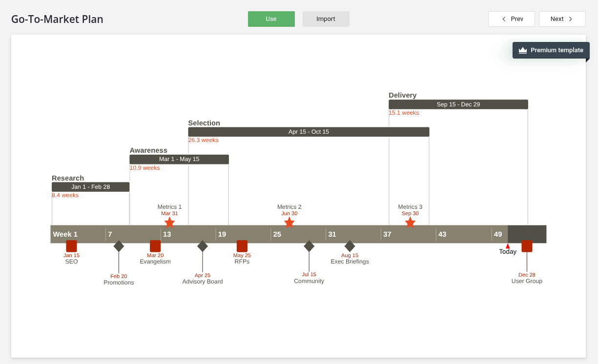
Task: Click the Selection task bar Apr 15 - Oct 15
Action: click(x=309, y=132)
